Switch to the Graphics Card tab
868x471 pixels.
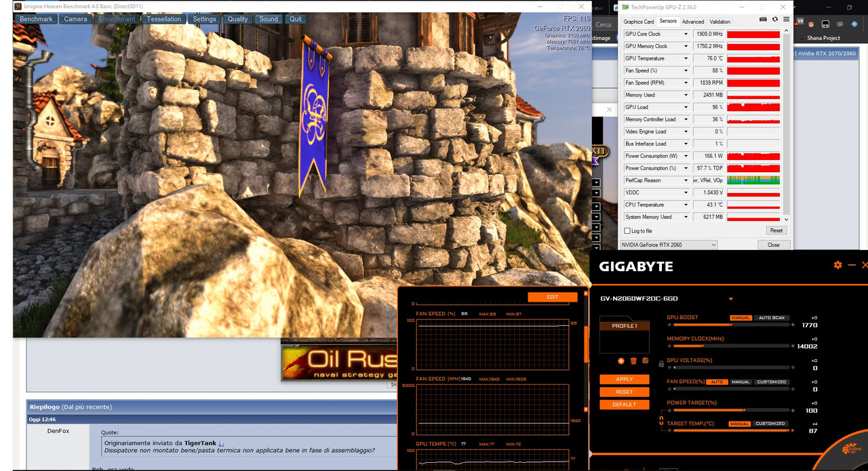pos(638,22)
